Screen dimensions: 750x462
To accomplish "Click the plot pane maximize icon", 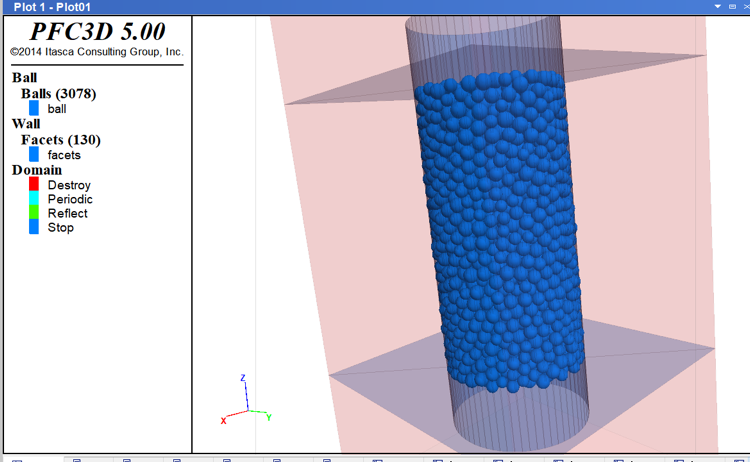I will pos(732,7).
